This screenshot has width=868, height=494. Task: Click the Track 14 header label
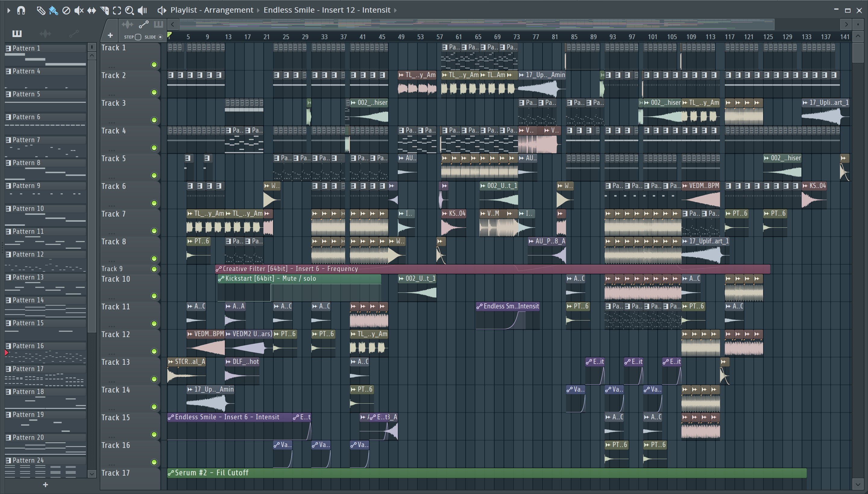coord(116,390)
